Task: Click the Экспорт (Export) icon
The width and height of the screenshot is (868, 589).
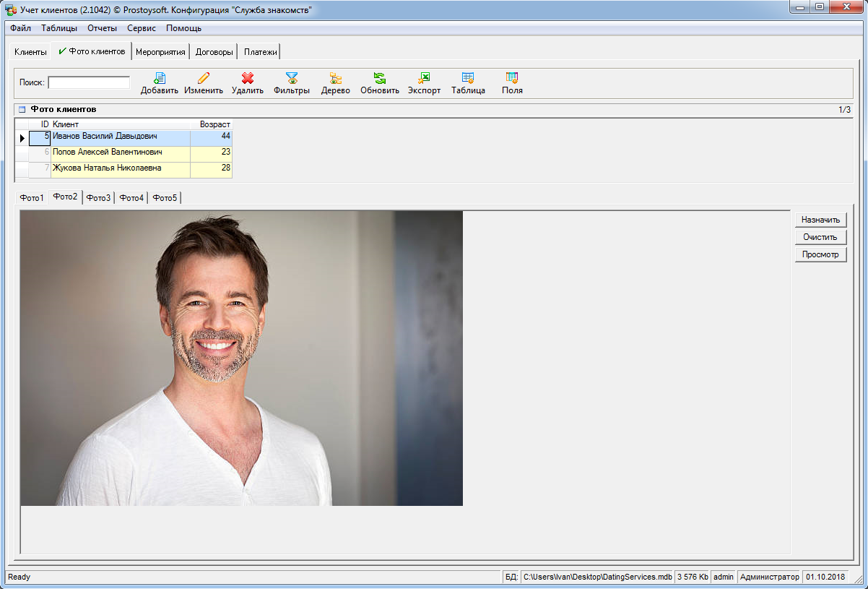Action: pos(424,79)
